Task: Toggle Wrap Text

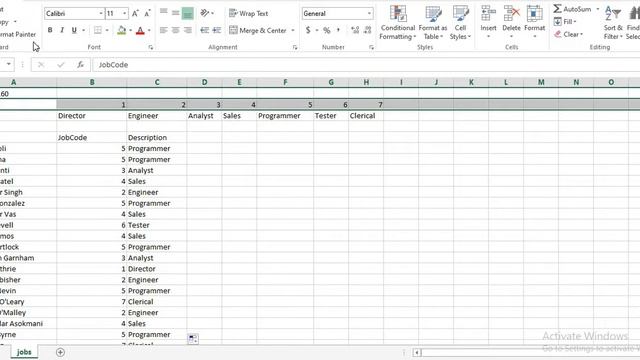Action: click(248, 13)
